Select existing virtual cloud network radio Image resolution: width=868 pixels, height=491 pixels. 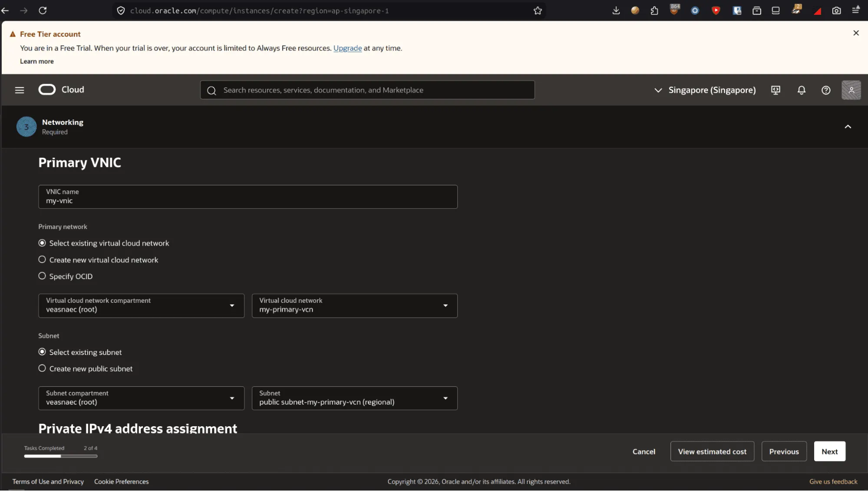[42, 243]
